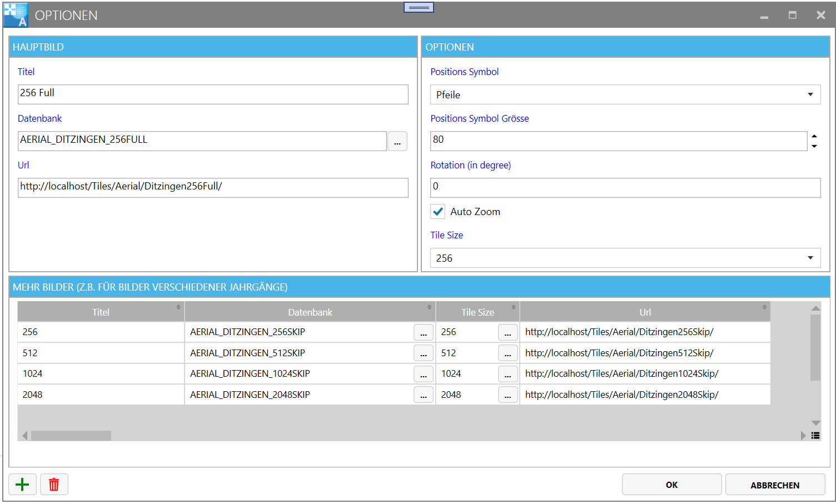836x504 pixels.
Task: Click the green plus add-row icon
Action: pyautogui.click(x=22, y=485)
